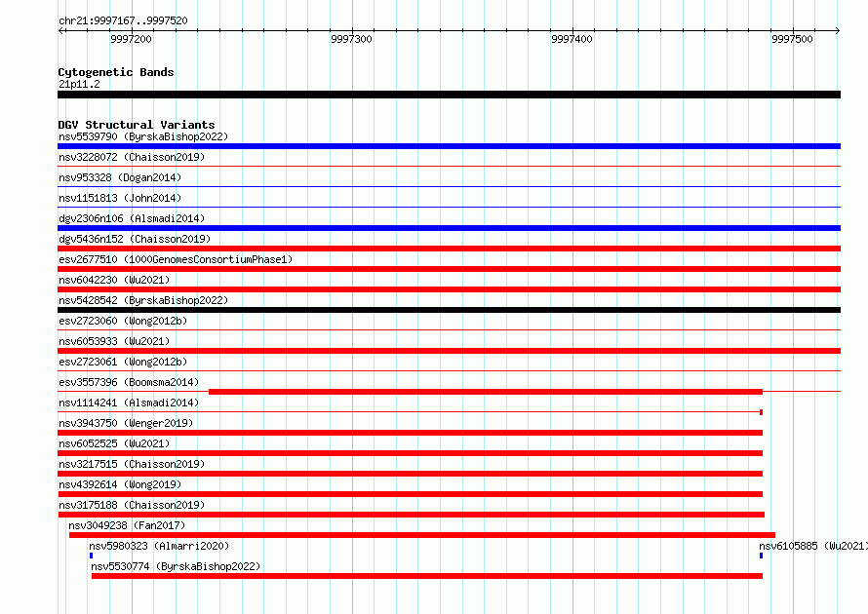Select the red bar under nsv3175188
Viewport: 868px width, 614px height.
412,515
